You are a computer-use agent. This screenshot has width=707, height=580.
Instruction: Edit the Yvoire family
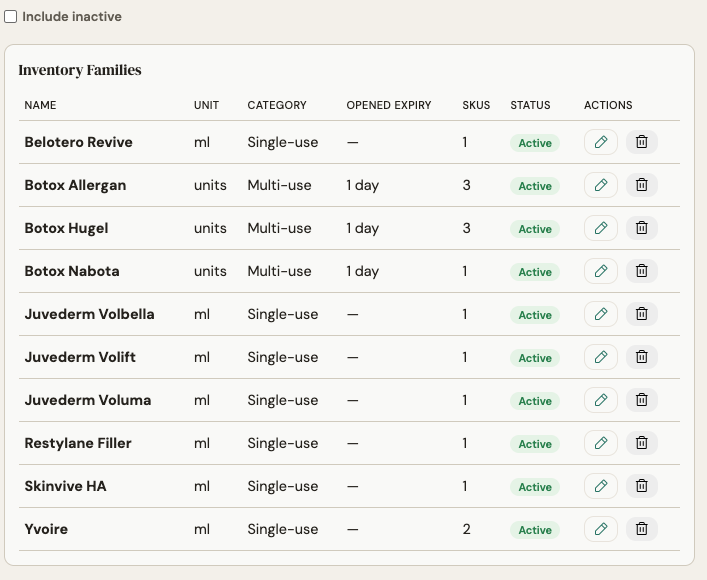[601, 529]
